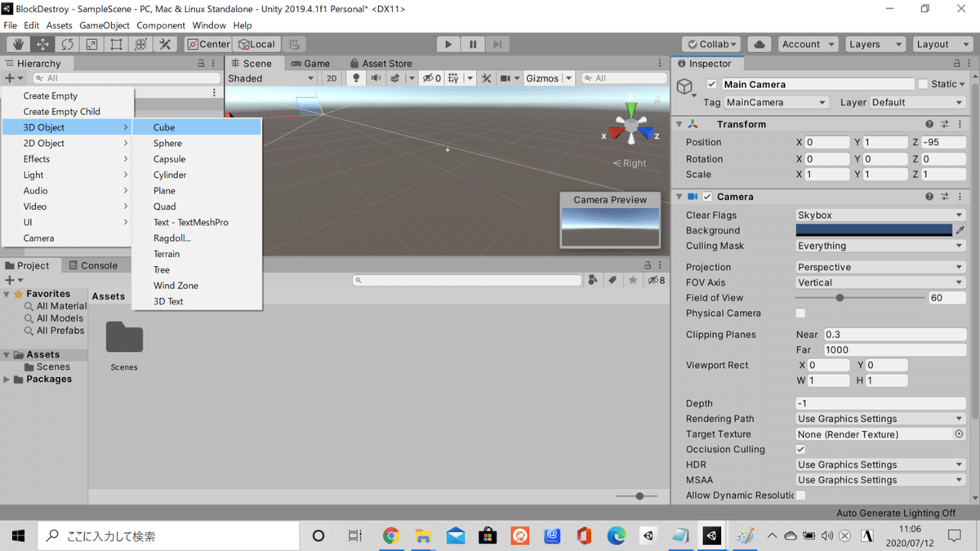Open scene camera settings icon
This screenshot has height=551, width=980.
[506, 78]
